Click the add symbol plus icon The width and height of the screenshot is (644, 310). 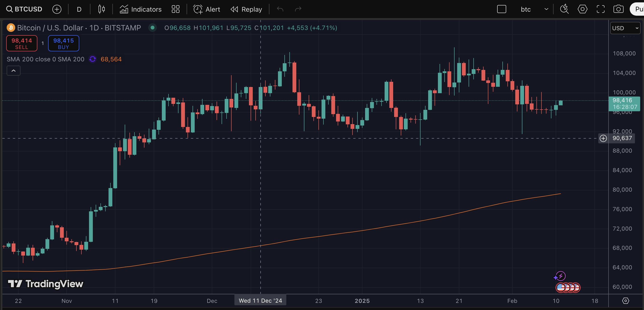tap(57, 9)
